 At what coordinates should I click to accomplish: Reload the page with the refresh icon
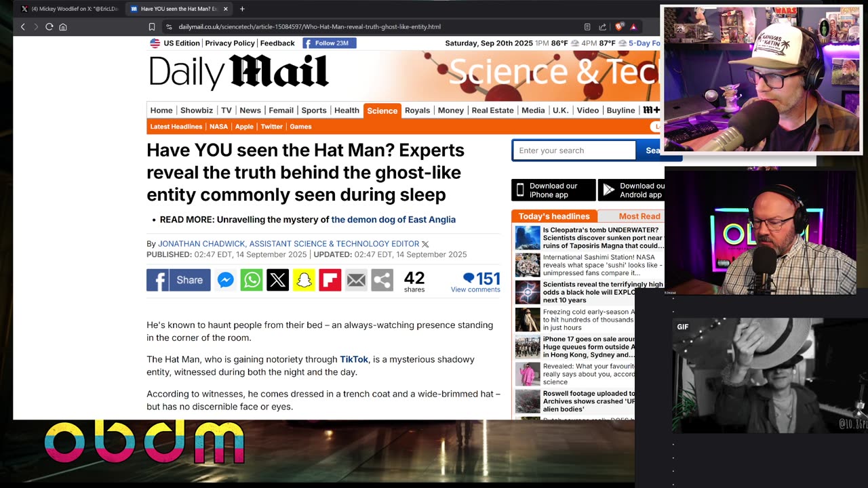click(x=49, y=26)
